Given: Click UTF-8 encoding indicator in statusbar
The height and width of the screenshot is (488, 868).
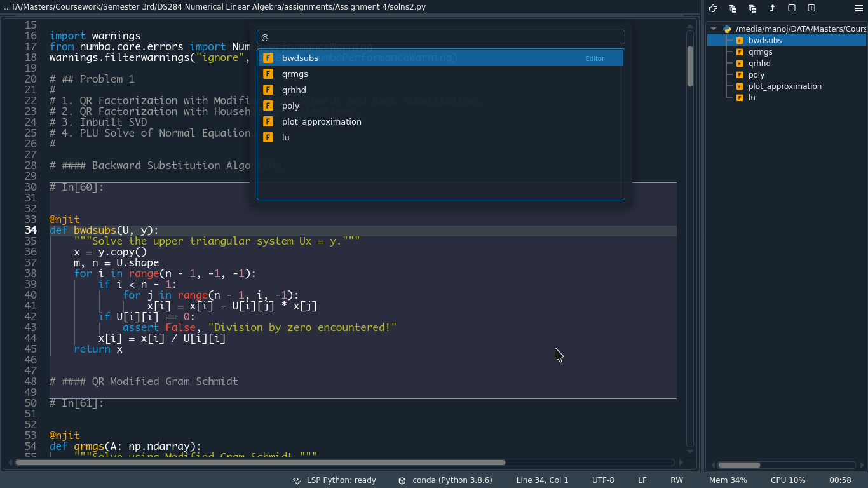Looking at the screenshot, I should pyautogui.click(x=602, y=480).
